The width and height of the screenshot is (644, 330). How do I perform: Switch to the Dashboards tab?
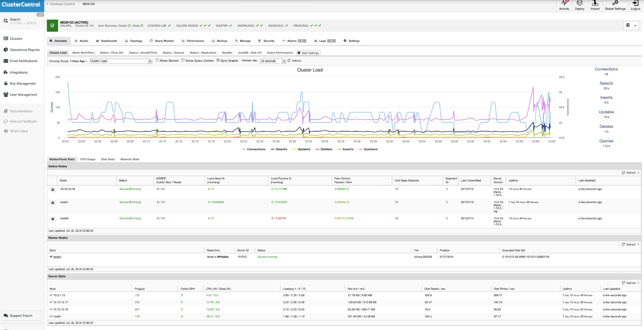tap(107, 41)
